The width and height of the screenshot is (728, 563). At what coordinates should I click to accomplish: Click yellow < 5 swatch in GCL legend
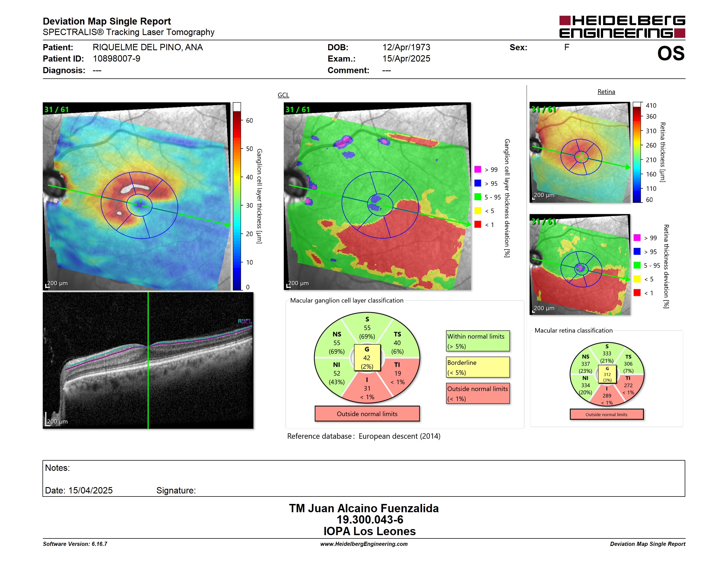478,211
